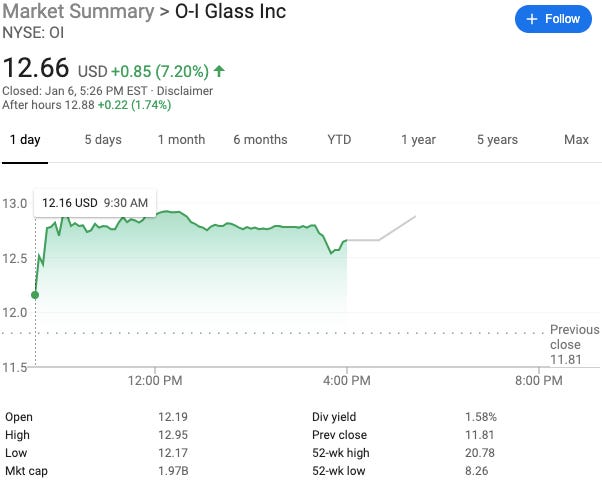Switch to the 5 days tab
602x481 pixels.
(x=102, y=140)
